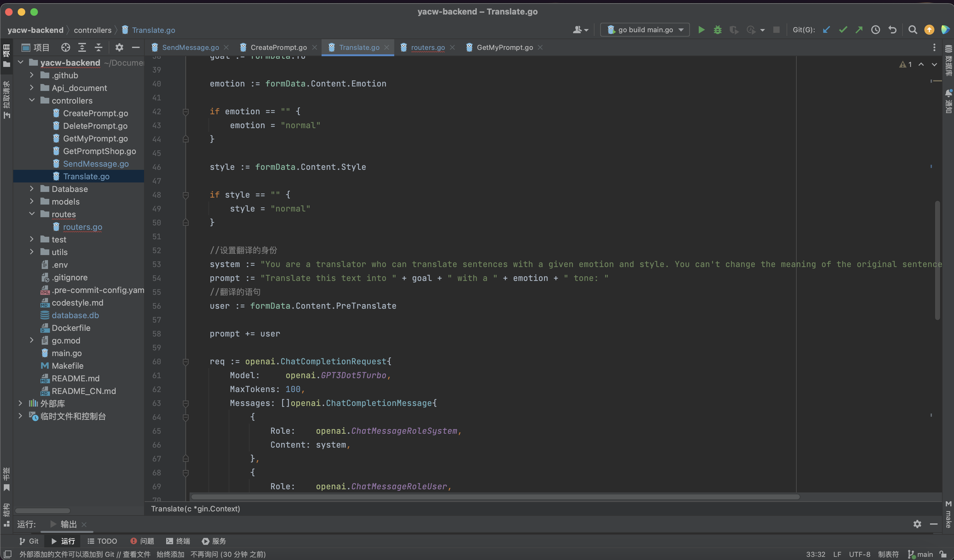Open the TODO tool window tab

102,541
